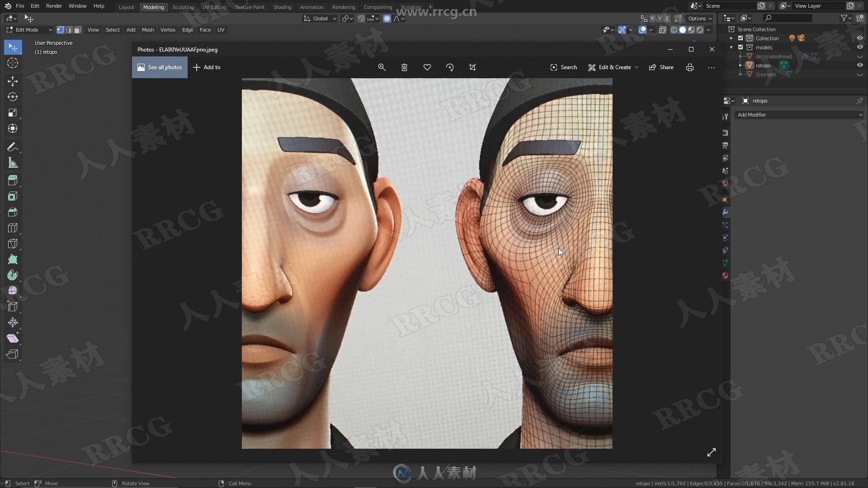Select the Face menu item
The width and height of the screenshot is (868, 488).
[x=204, y=30]
